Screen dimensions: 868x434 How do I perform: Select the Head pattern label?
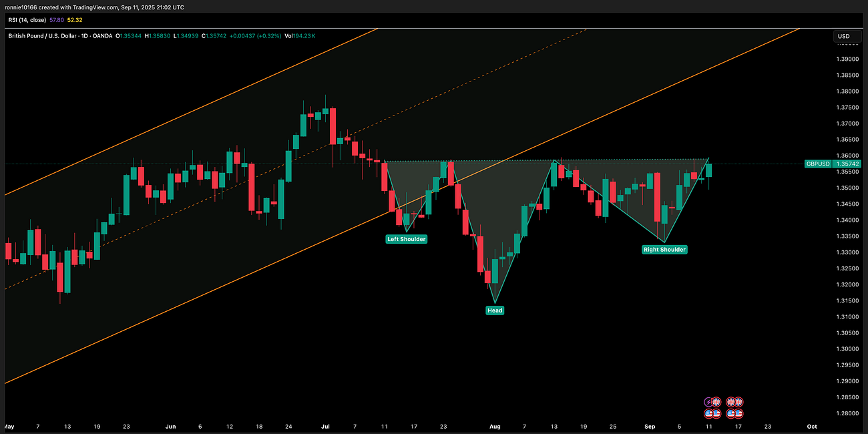pos(495,310)
